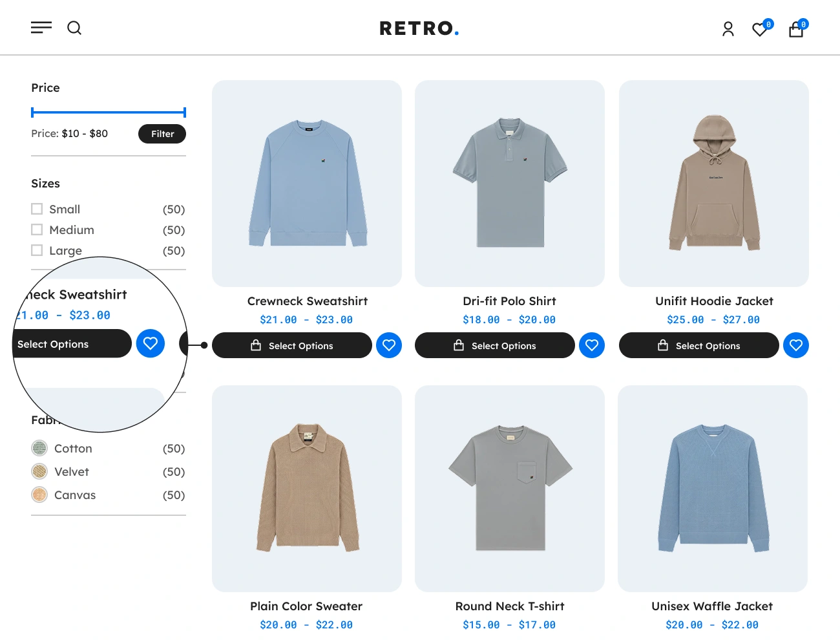Image resolution: width=840 pixels, height=640 pixels.
Task: Select Options for Unifit Hoodie Jacket
Action: 699,345
